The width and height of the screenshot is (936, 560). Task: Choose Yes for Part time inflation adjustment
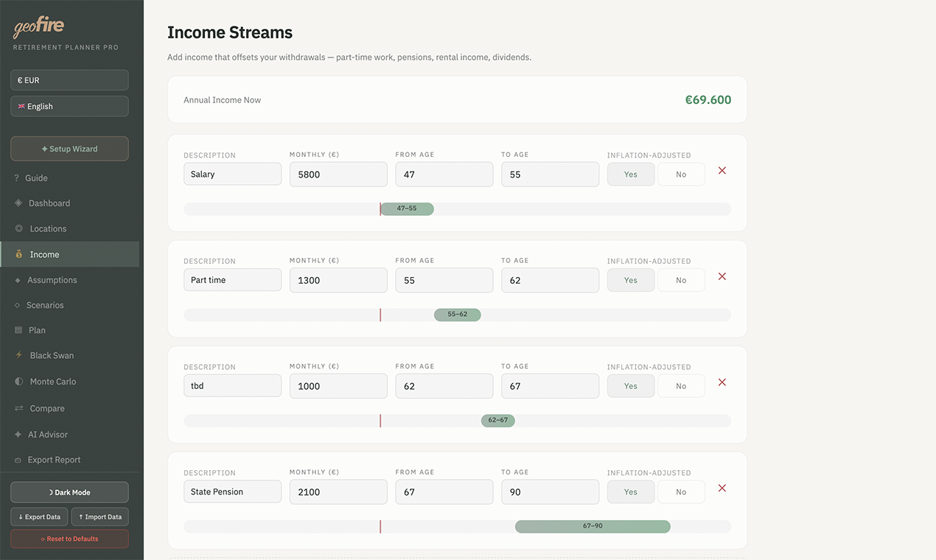click(631, 280)
